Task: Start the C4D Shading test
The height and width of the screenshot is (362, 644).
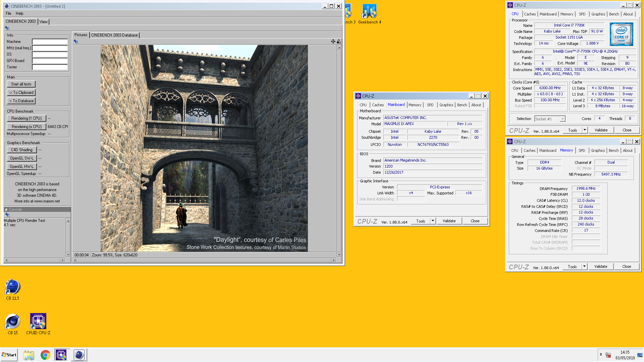Action: [22, 150]
